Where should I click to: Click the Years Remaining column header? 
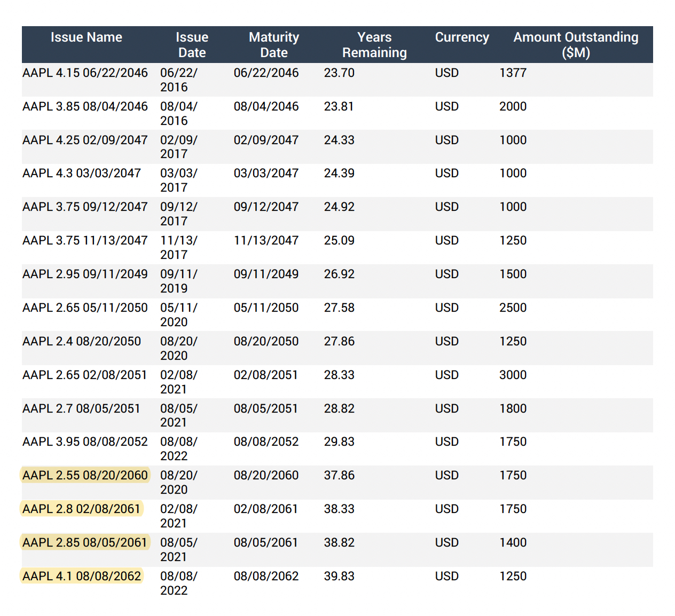pyautogui.click(x=374, y=45)
